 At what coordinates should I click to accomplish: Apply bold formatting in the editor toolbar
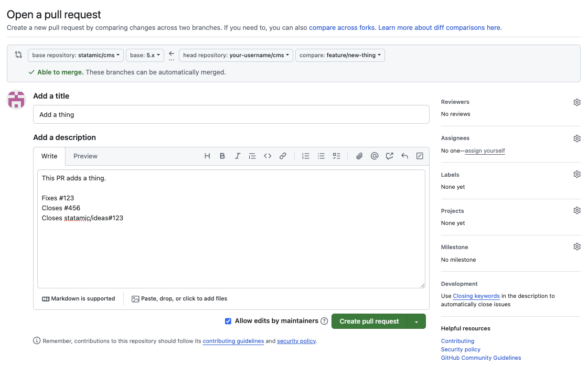click(x=222, y=156)
